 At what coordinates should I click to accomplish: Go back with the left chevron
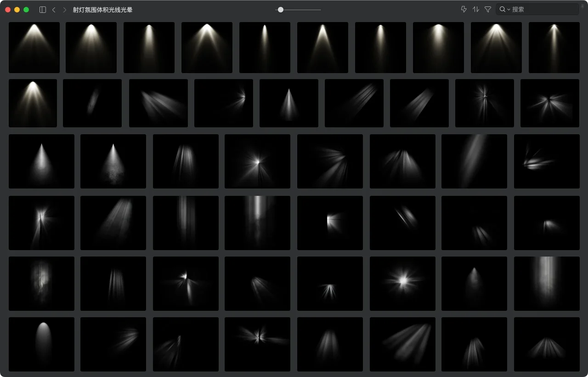[54, 10]
